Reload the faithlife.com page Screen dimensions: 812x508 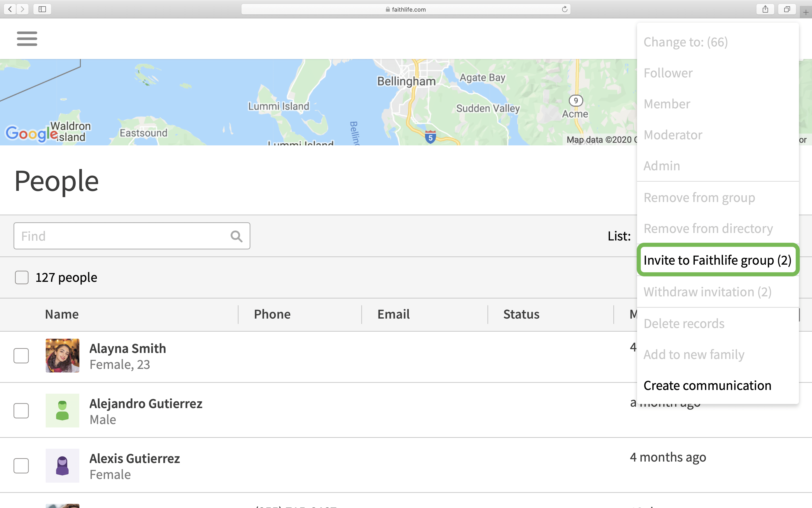coord(564,9)
